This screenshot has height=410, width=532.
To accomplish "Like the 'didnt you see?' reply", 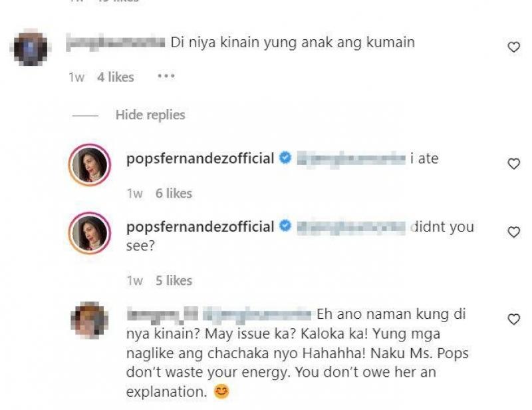I will pyautogui.click(x=513, y=232).
